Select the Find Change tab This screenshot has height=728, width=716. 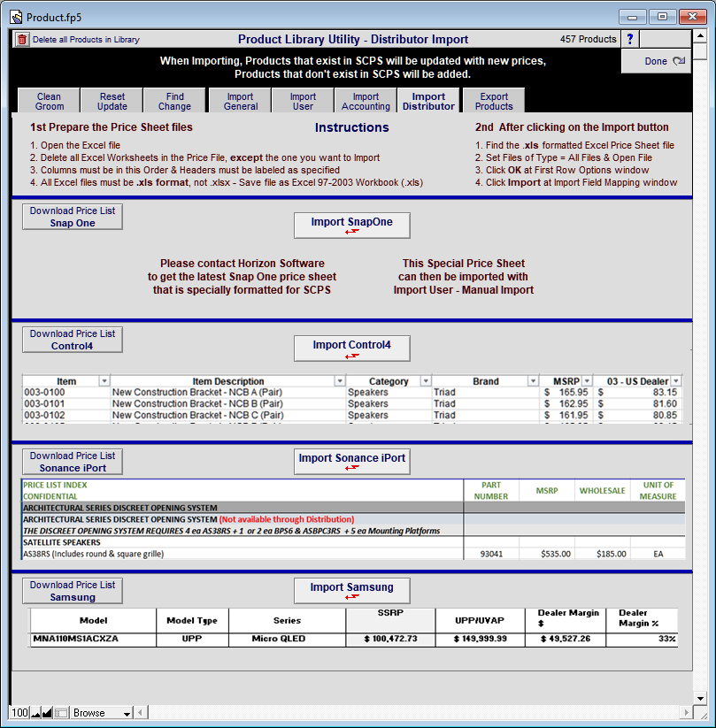[174, 101]
